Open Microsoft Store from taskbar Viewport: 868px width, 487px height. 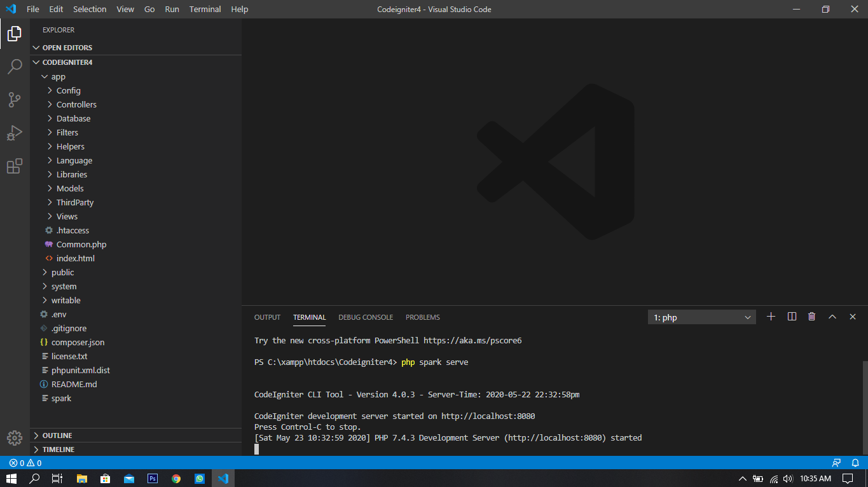pos(105,479)
